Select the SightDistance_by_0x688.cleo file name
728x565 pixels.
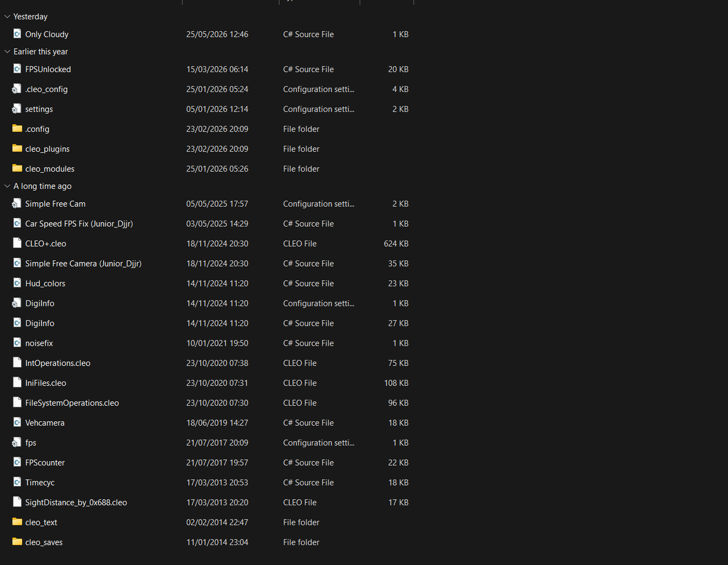[x=76, y=502]
